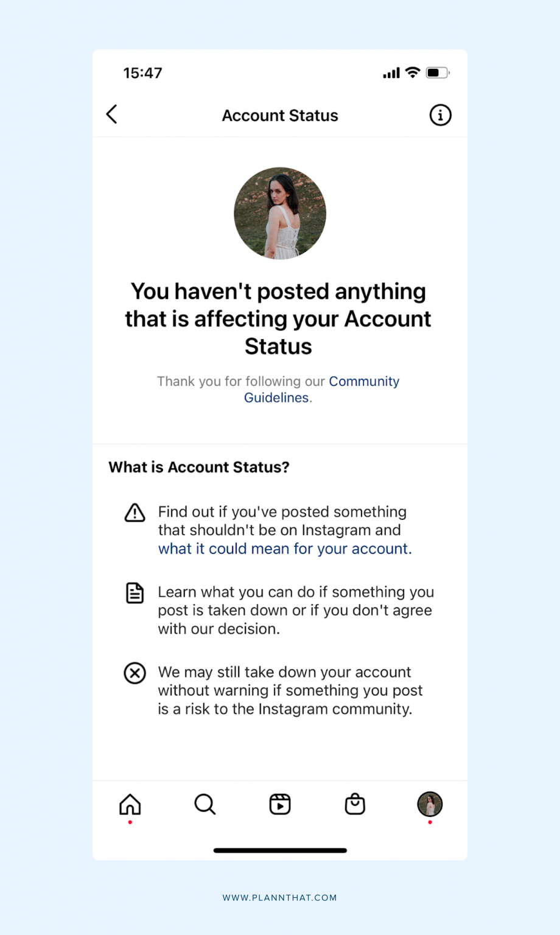Visit WWW.PLANNTHAT.COM

click(x=279, y=897)
